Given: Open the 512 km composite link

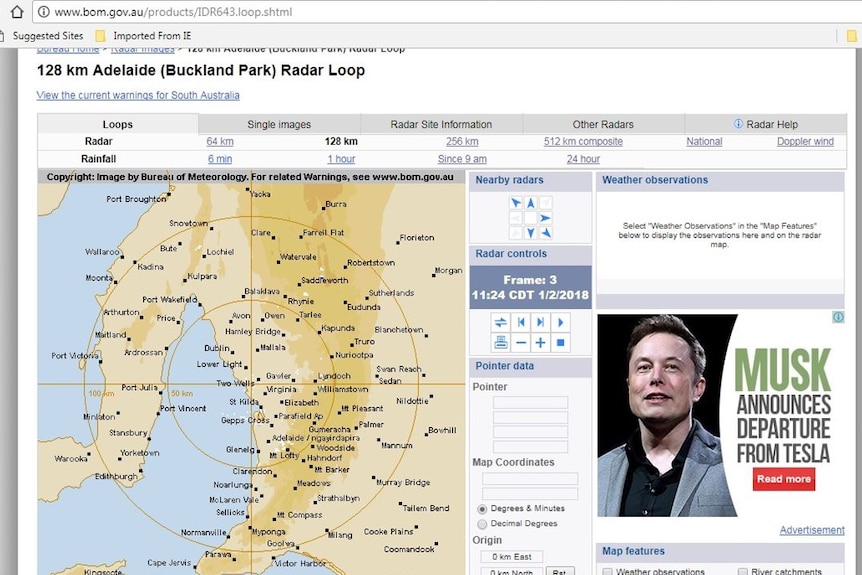Looking at the screenshot, I should point(583,141).
